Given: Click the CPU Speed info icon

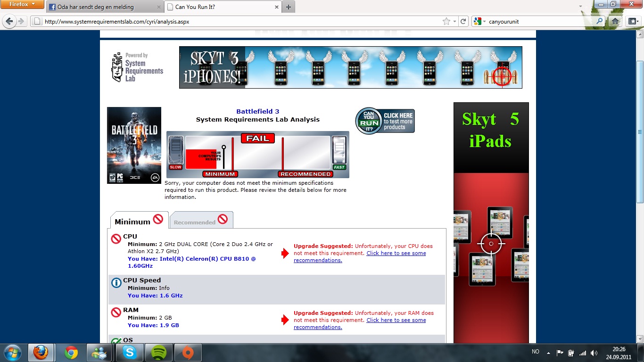Looking at the screenshot, I should 116,283.
